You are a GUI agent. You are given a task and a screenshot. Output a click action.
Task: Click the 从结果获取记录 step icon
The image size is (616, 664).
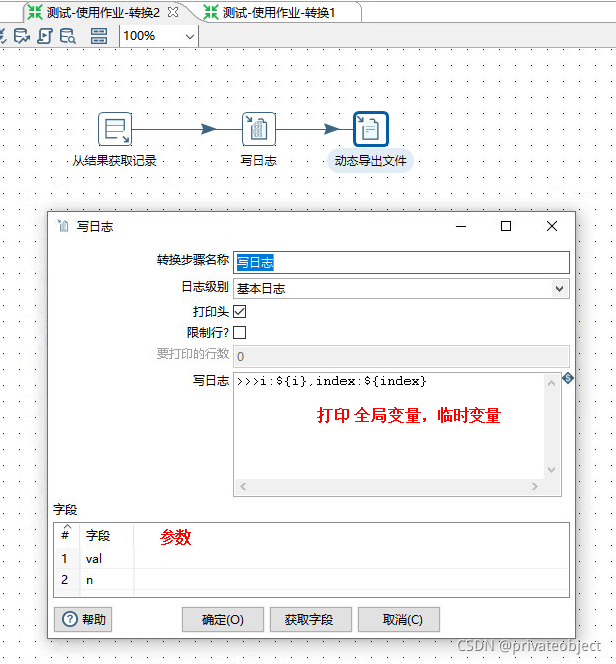[115, 129]
